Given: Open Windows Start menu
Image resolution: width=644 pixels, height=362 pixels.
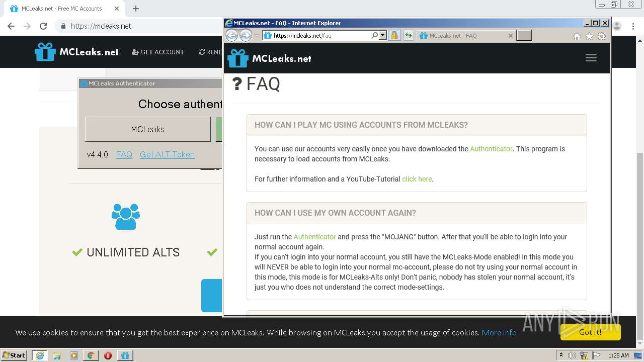Looking at the screenshot, I should [x=14, y=355].
